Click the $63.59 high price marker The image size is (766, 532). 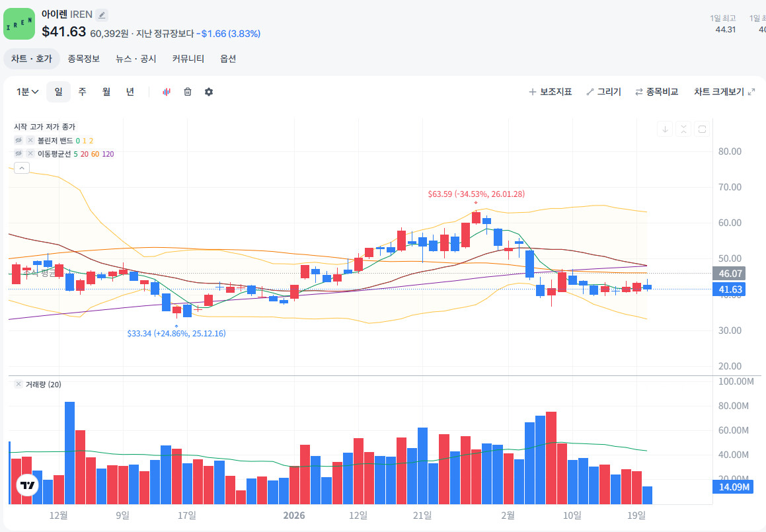477,194
